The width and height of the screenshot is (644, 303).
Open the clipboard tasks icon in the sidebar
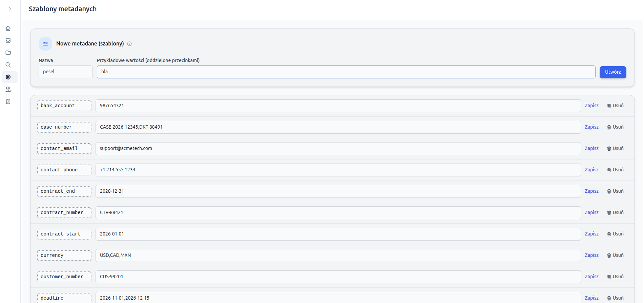click(x=8, y=101)
